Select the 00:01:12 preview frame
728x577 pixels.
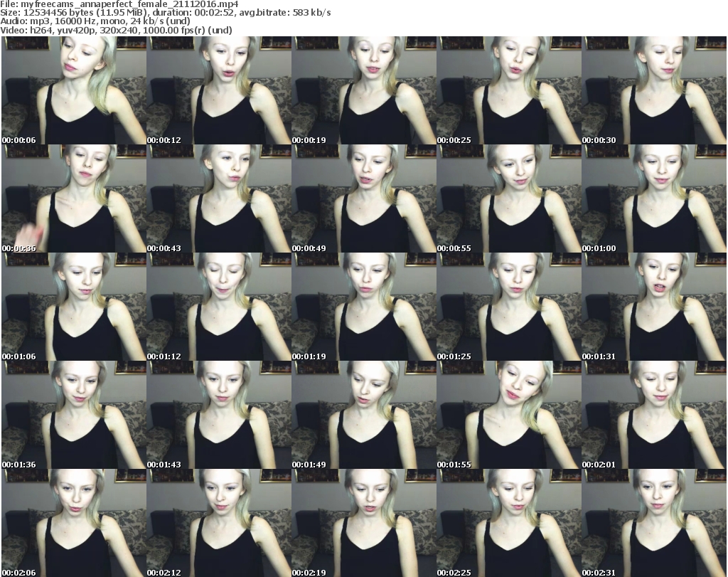click(219, 307)
